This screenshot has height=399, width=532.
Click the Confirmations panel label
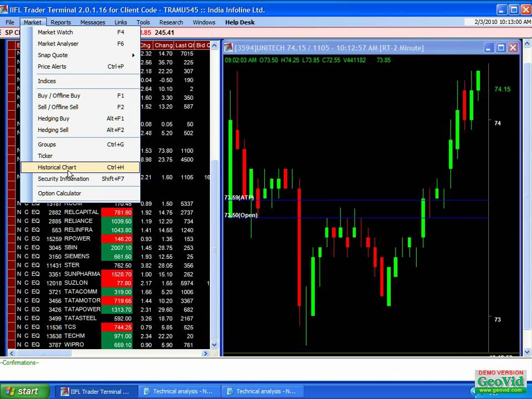[x=20, y=362]
